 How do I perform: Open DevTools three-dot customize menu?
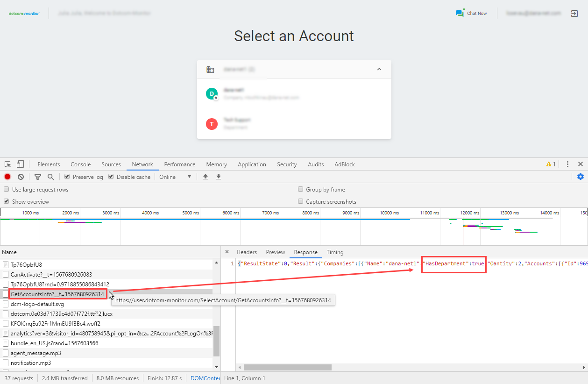point(567,164)
